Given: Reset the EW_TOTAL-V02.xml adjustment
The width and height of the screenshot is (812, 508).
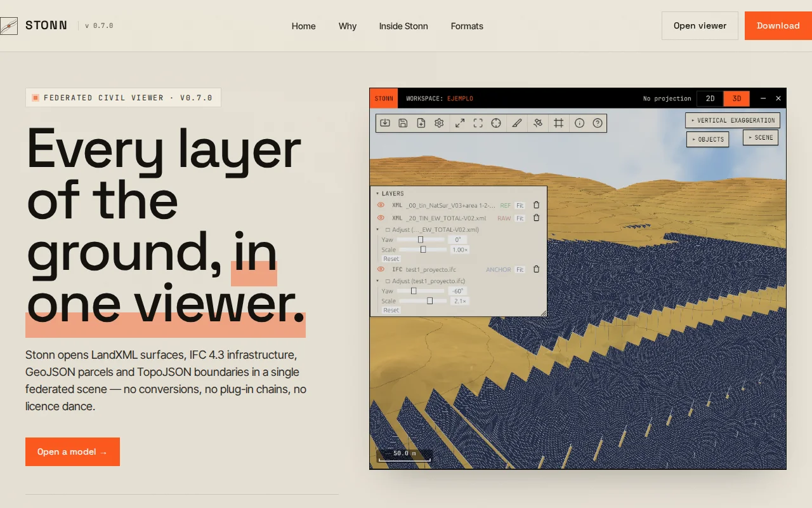Looking at the screenshot, I should pyautogui.click(x=391, y=258).
